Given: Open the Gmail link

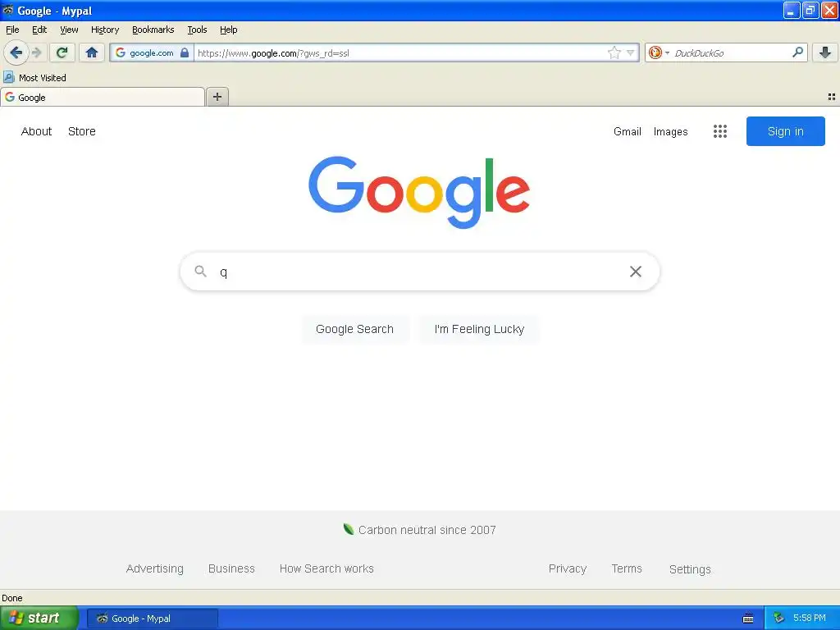Looking at the screenshot, I should click(x=628, y=131).
